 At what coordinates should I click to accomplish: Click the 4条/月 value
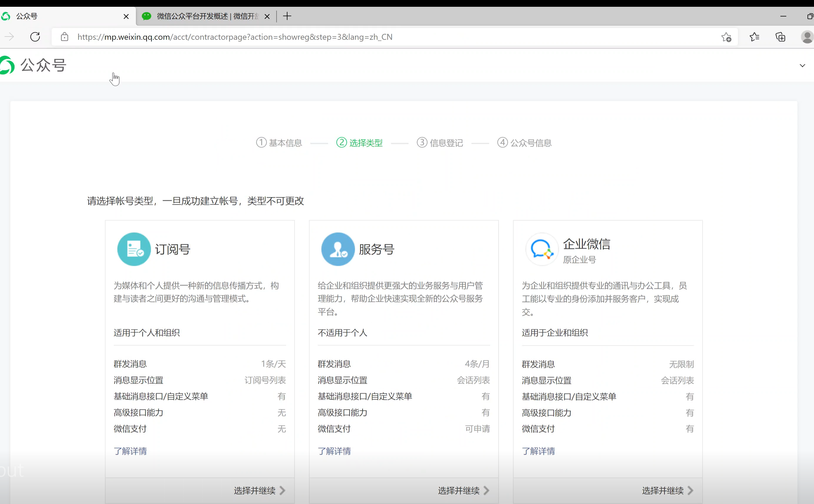click(x=477, y=364)
